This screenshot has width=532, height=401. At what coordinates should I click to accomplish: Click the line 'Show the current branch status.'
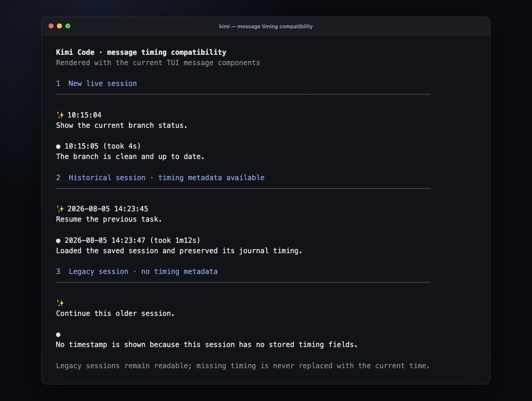[122, 125]
